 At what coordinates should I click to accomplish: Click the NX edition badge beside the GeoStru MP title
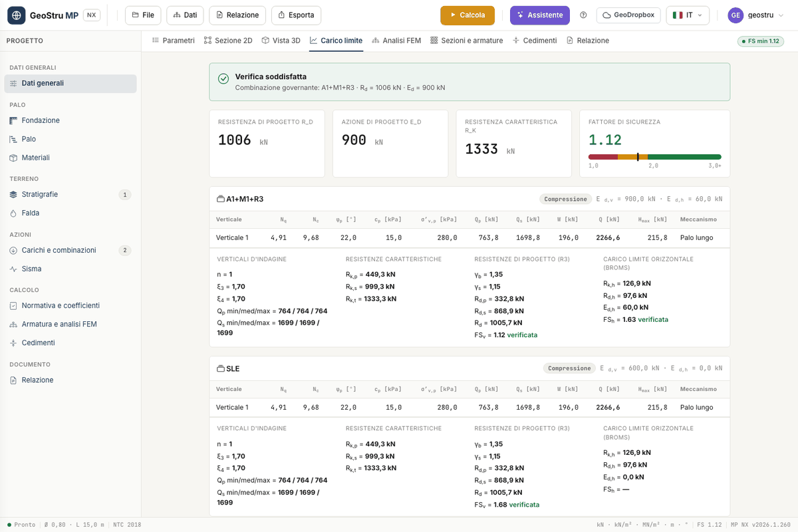tap(92, 15)
